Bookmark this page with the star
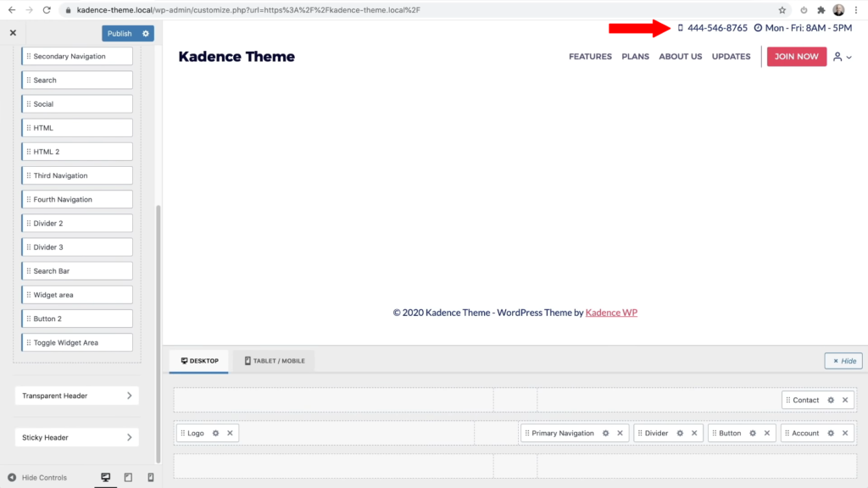 [782, 10]
